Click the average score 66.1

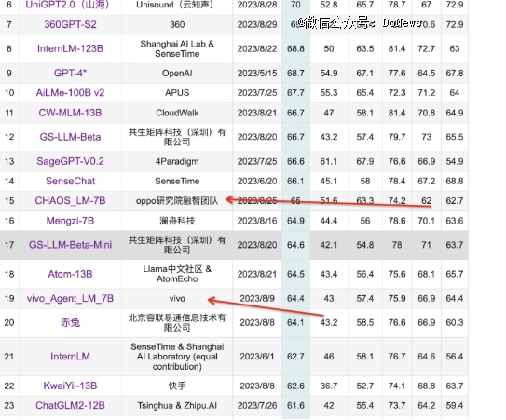tap(295, 181)
